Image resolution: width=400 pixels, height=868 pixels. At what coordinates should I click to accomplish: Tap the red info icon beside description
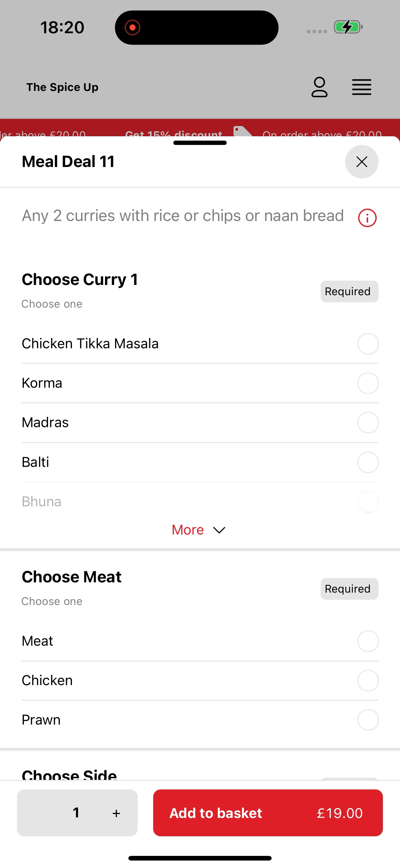coord(367,218)
